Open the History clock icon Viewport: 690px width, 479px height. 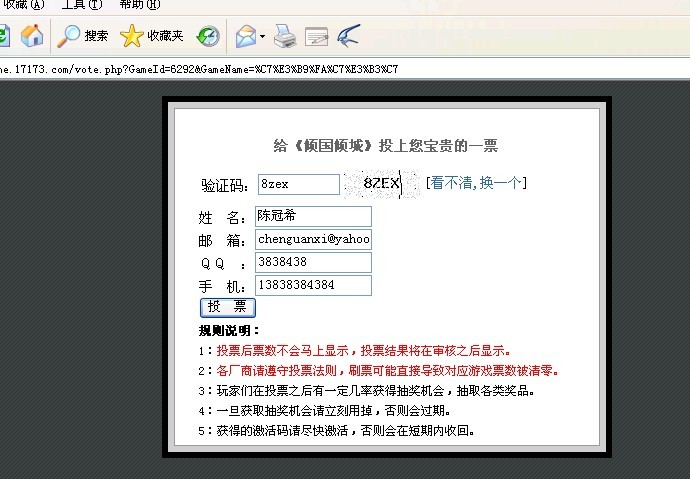(x=207, y=37)
